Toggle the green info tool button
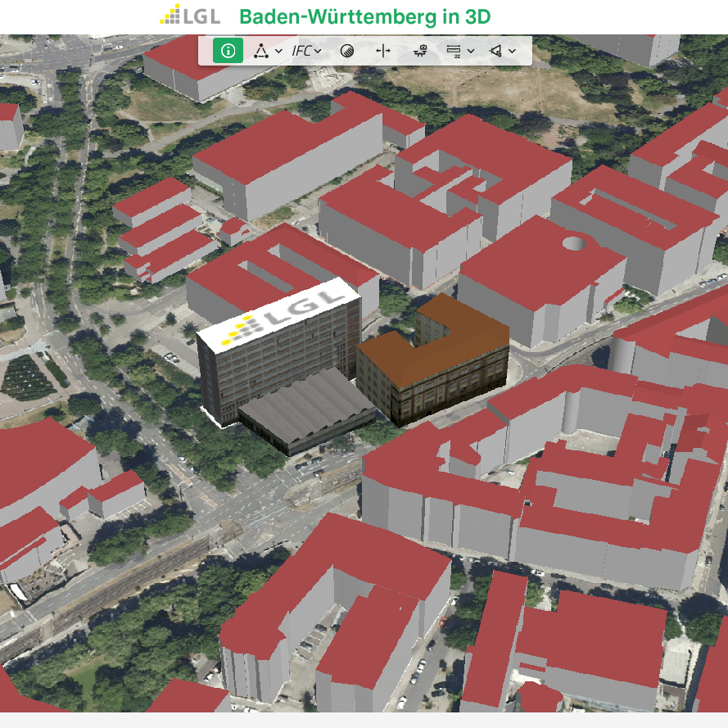Screen dimensions: 728x728 (228, 51)
